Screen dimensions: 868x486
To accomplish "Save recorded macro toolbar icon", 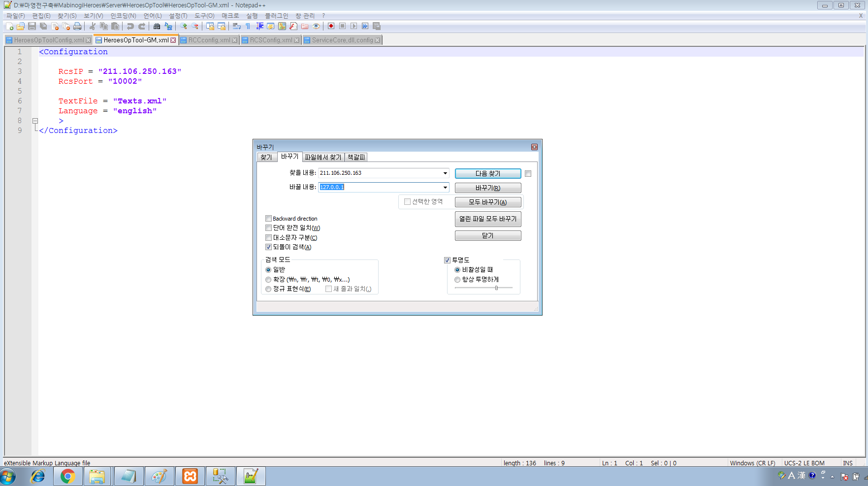I will pos(377,26).
